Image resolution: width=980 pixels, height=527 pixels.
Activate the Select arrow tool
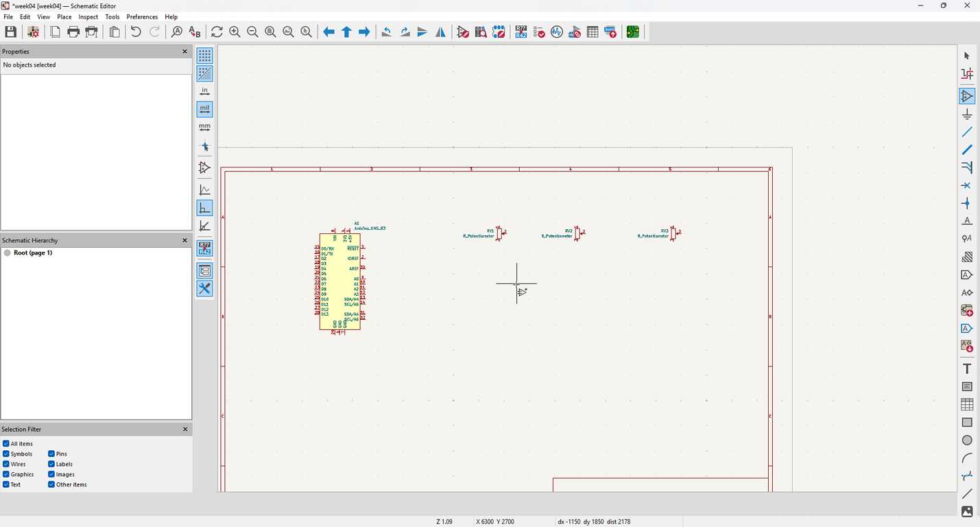pos(967,56)
